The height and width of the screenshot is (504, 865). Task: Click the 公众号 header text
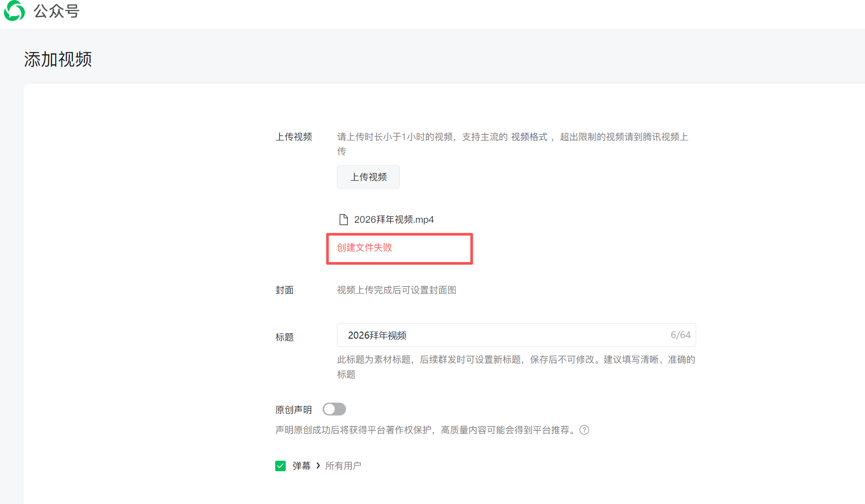click(56, 11)
